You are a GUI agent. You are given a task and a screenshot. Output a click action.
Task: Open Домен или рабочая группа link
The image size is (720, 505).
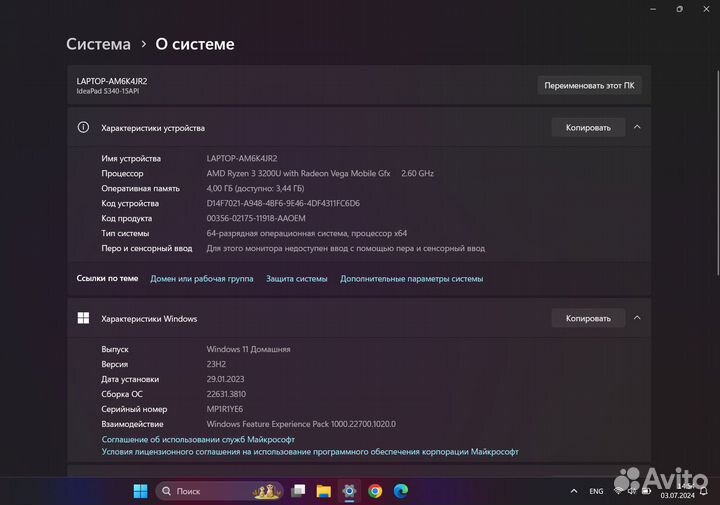(x=202, y=279)
